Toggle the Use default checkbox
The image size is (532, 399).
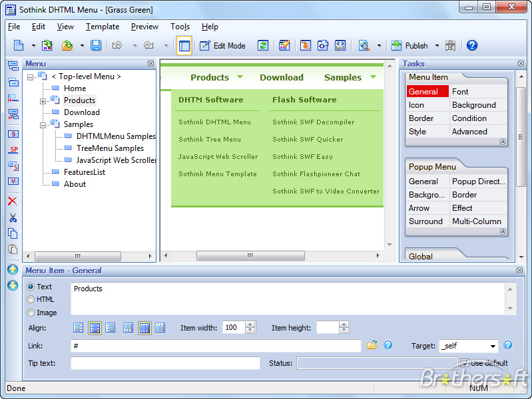[465, 362]
